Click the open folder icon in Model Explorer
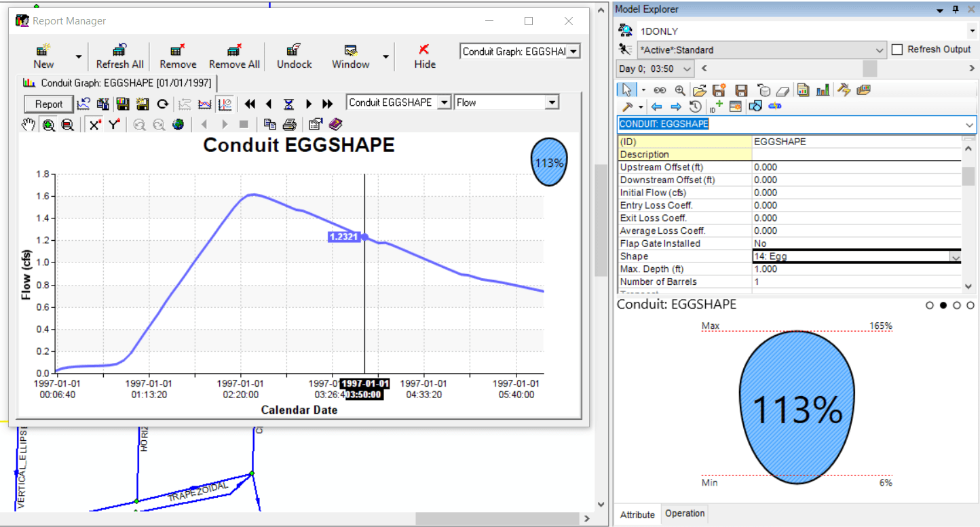Image resolution: width=980 pixels, height=527 pixels. 700,90
